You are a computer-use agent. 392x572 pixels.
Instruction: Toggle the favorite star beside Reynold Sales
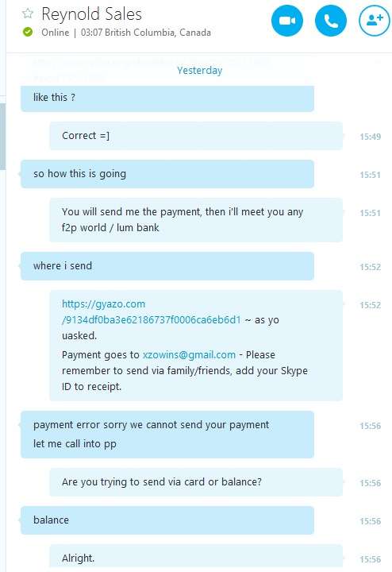click(x=28, y=14)
